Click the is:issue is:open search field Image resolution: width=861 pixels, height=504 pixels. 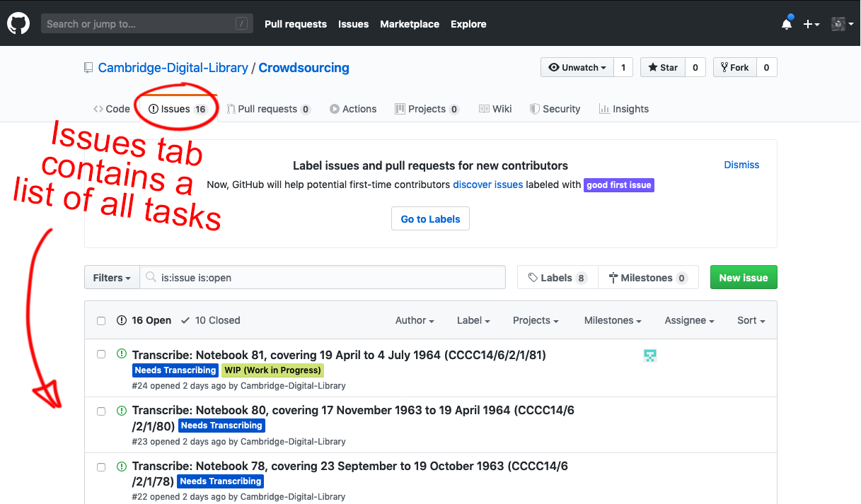pyautogui.click(x=323, y=278)
